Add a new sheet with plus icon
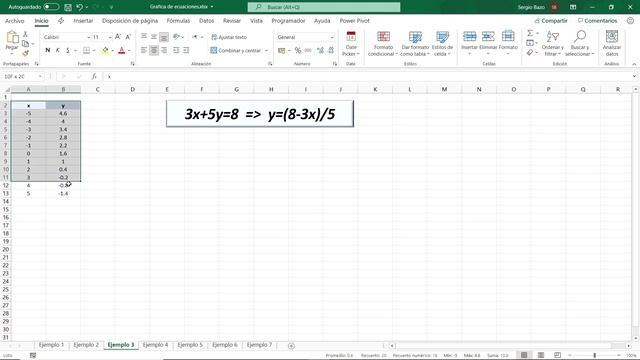Screen dimensions: 640x360 (291, 346)
